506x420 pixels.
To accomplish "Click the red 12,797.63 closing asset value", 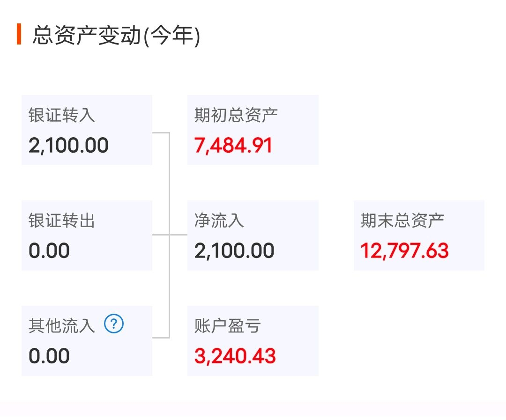I will tap(405, 251).
